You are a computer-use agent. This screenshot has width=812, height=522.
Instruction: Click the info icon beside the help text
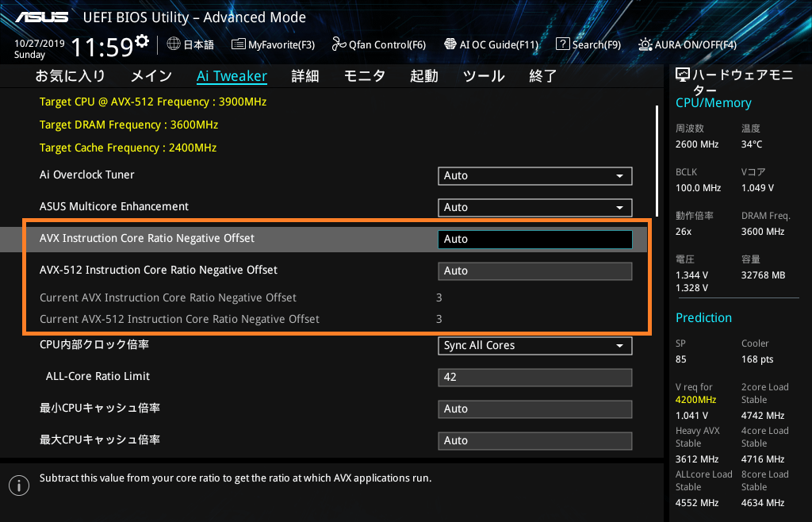(x=19, y=486)
